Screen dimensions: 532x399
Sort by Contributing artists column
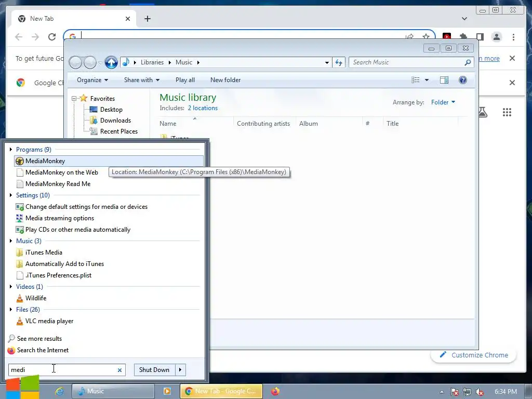(264, 124)
